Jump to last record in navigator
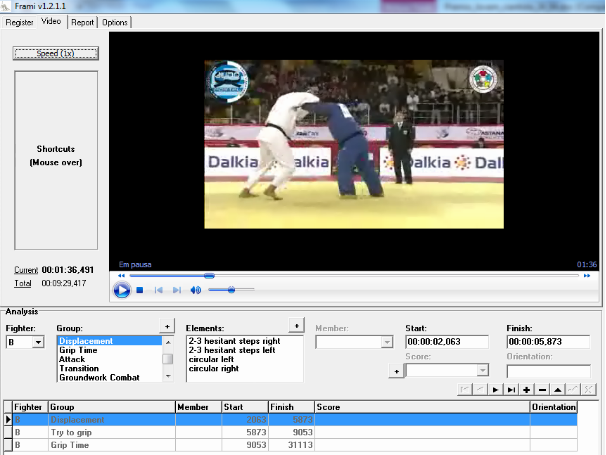Image resolution: width=606 pixels, height=455 pixels. pos(510,389)
